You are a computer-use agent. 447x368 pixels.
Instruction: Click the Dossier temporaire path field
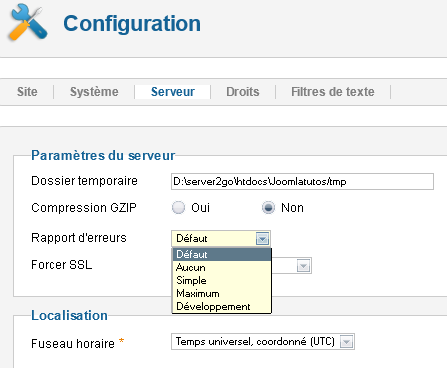302,181
